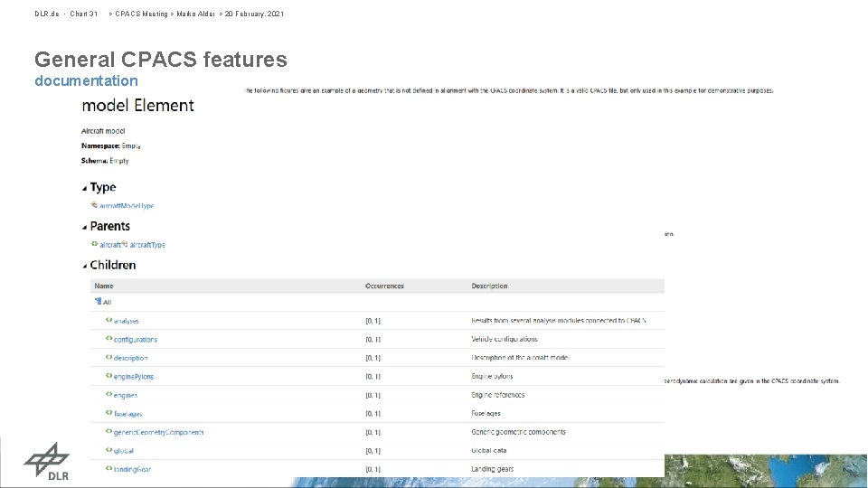This screenshot has height=488, width=868.
Task: Open the fuselages child element link
Action: (x=127, y=414)
